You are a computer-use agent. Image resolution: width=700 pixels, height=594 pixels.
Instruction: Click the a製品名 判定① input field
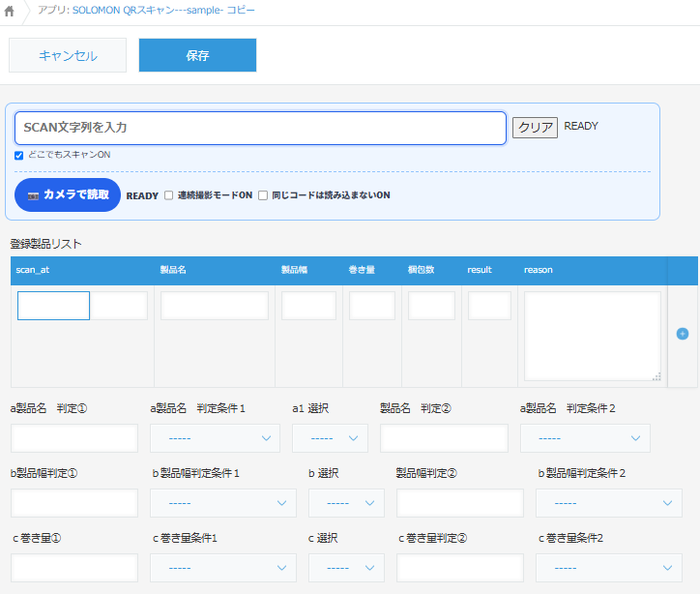[x=74, y=438]
